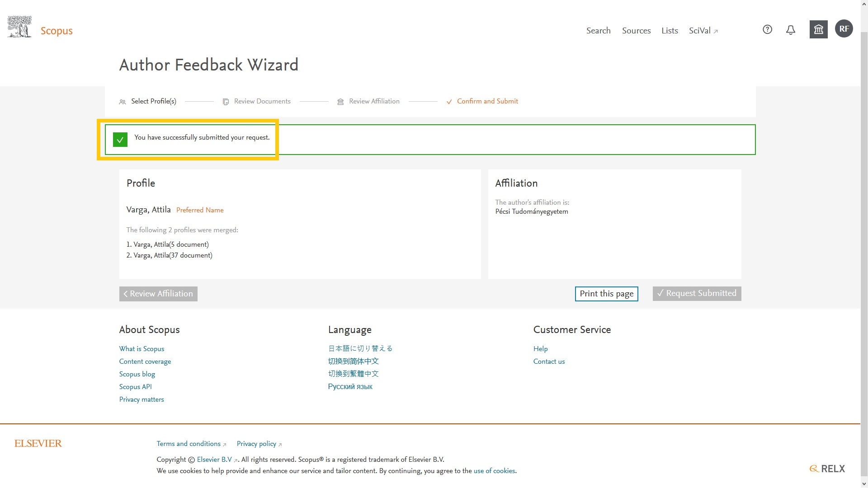Open SciVal external link
The height and width of the screenshot is (488, 868).
pos(703,31)
